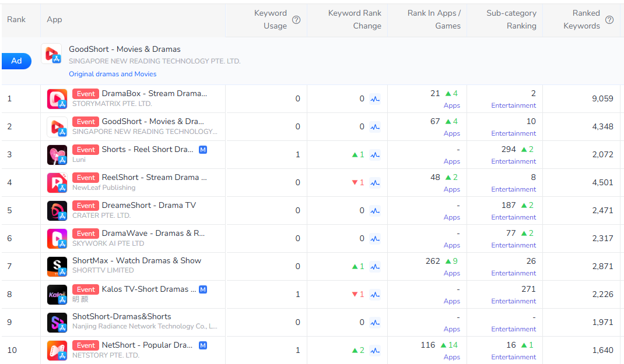The image size is (624, 364).
Task: Click Entertainment link in ShotShort row
Action: [x=513, y=330]
